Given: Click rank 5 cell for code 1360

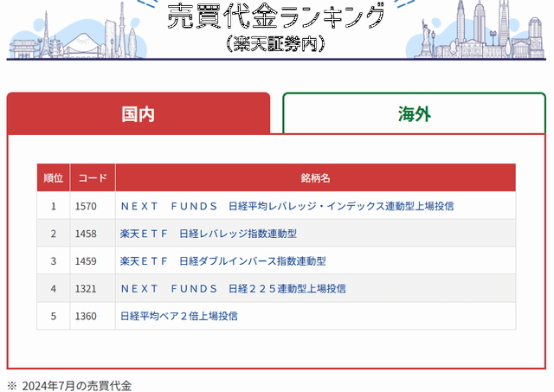Looking at the screenshot, I should [x=54, y=316].
